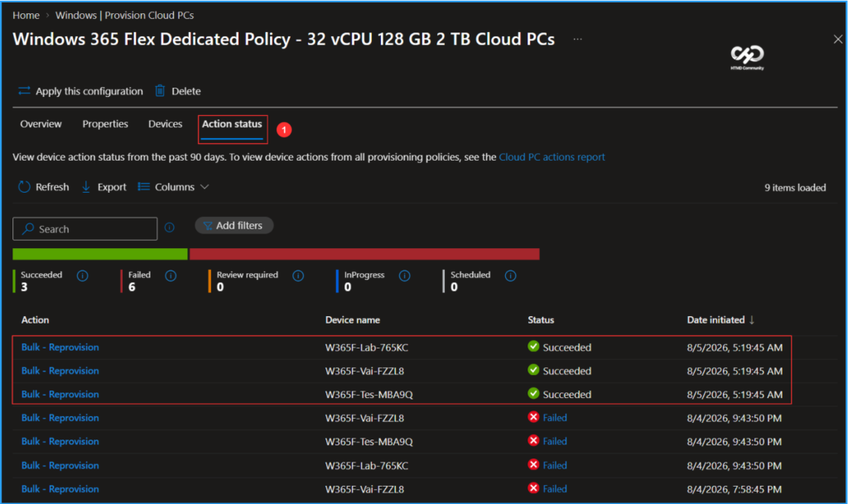Viewport: 848px width, 504px height.
Task: Open Failed status link for W365F-Lab-765KC
Action: pos(555,465)
